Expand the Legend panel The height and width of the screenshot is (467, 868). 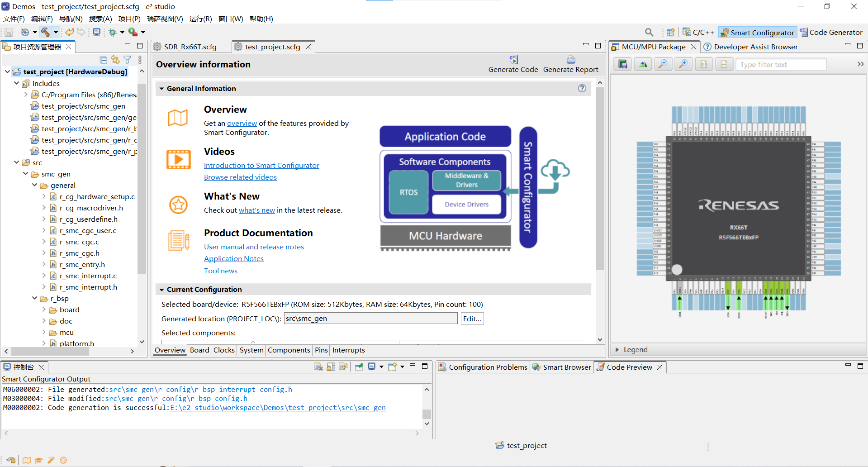tap(617, 350)
